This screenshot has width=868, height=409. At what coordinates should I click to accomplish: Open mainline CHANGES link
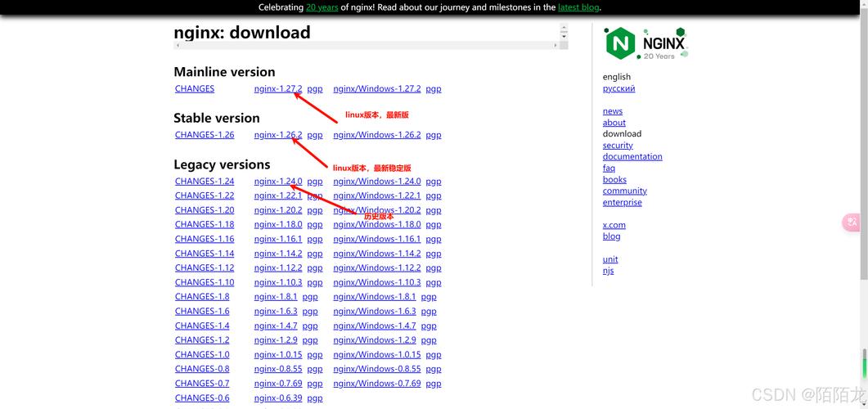click(x=195, y=88)
